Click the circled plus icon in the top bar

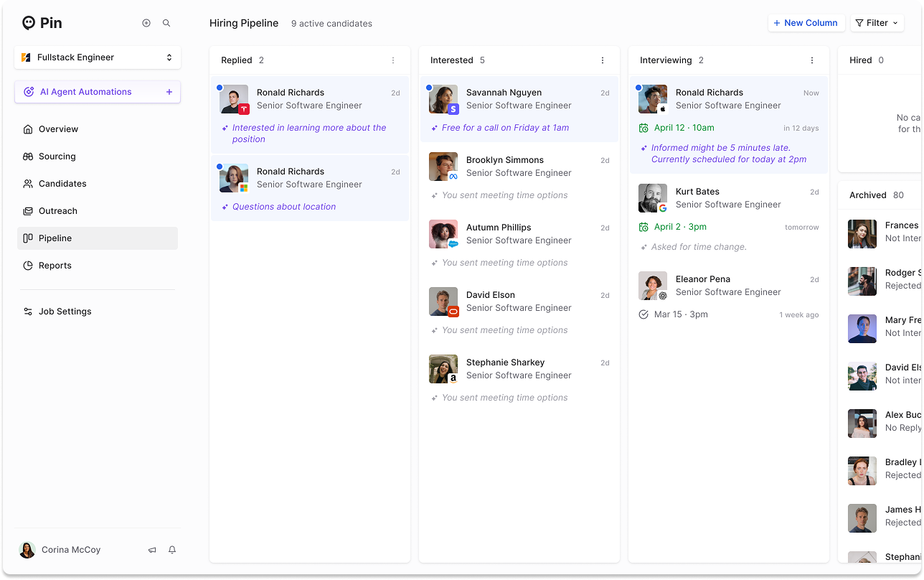[x=146, y=23]
